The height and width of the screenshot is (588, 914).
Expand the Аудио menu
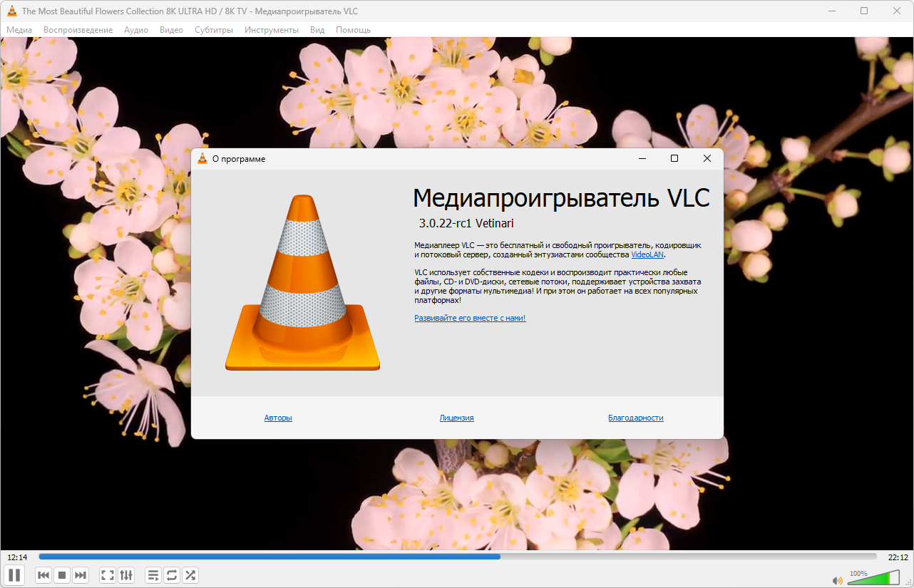(135, 30)
